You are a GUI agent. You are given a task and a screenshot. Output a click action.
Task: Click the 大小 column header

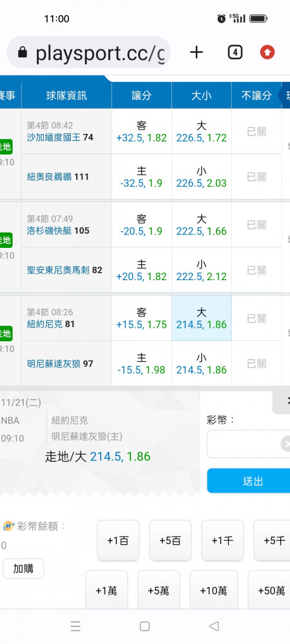tap(201, 96)
